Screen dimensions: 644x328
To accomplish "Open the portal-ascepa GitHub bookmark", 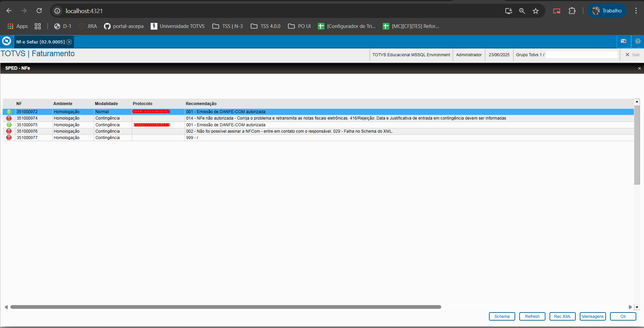I will click(124, 26).
